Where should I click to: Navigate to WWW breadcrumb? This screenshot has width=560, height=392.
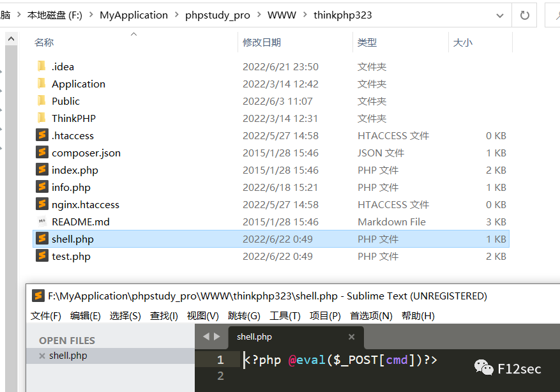pos(282,15)
